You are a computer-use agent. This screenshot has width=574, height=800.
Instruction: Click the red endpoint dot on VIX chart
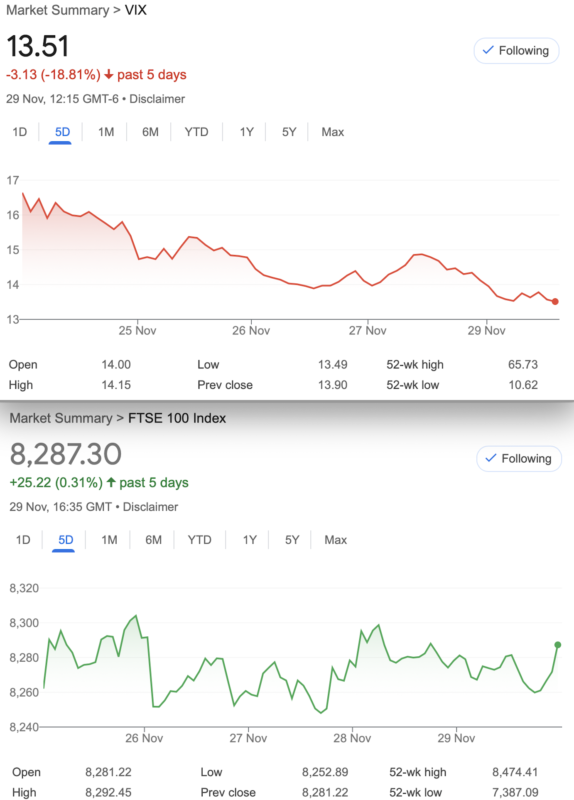click(x=555, y=302)
